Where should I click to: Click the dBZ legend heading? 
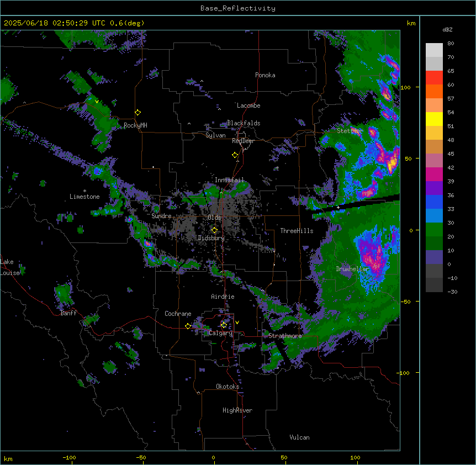[447, 30]
